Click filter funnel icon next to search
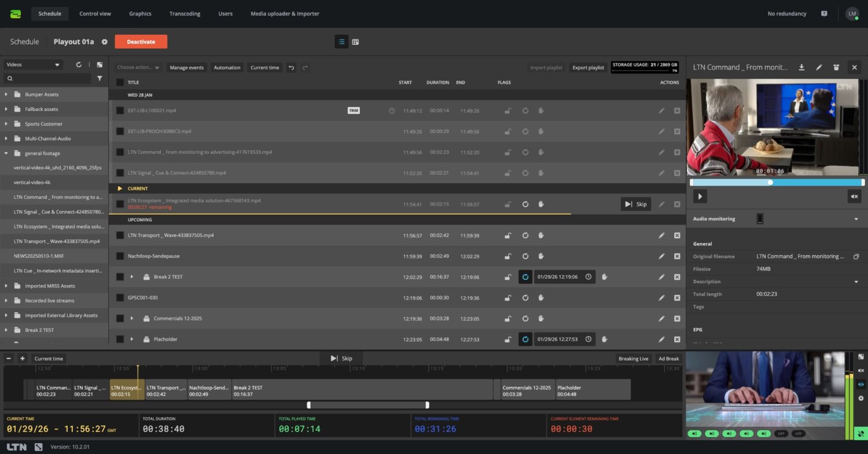868x454 pixels. pos(100,78)
